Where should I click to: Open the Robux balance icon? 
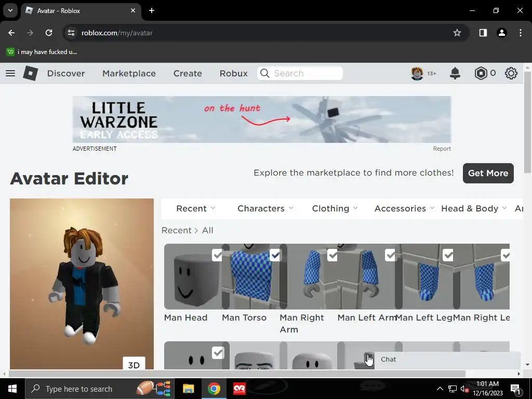click(481, 73)
